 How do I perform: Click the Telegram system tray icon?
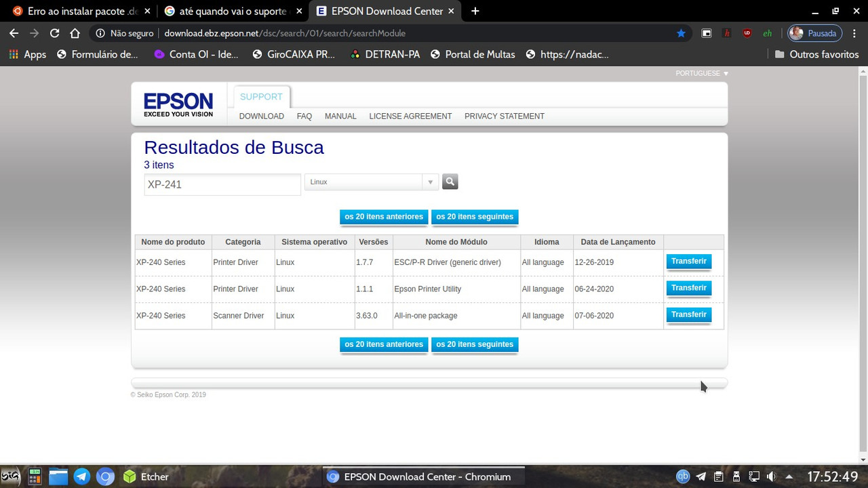[701, 476]
